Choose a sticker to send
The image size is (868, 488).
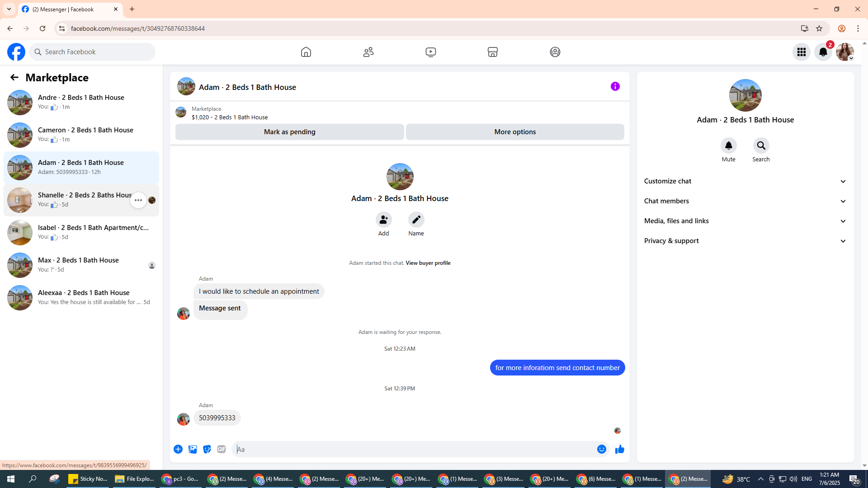[x=207, y=449]
